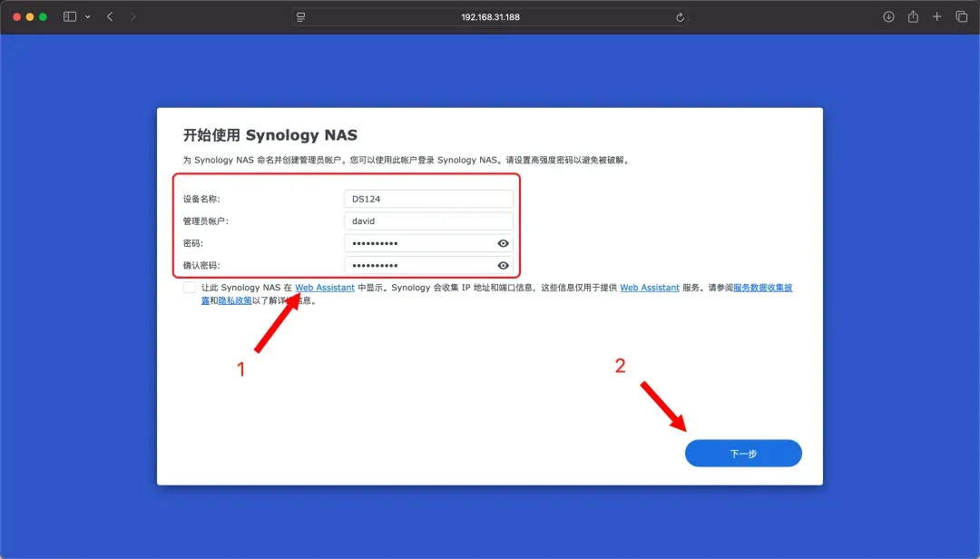Open the sidebar options dropdown chevron
The width and height of the screenshot is (980, 559).
point(87,17)
